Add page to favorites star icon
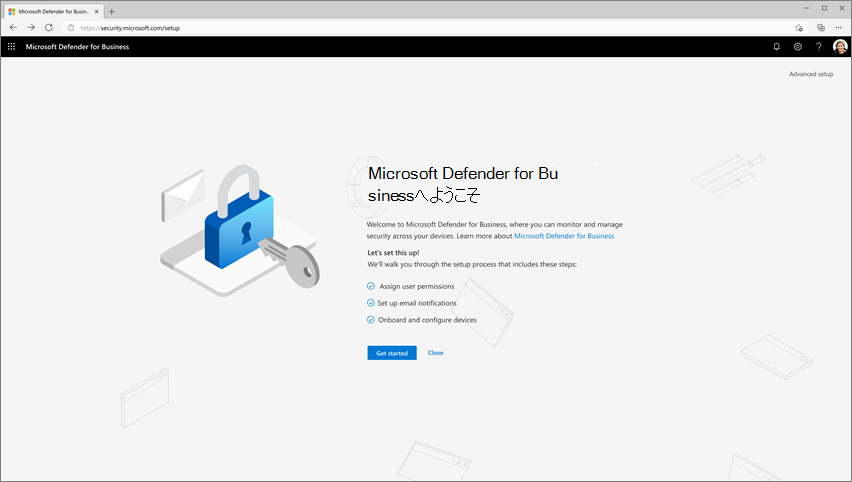 click(799, 28)
